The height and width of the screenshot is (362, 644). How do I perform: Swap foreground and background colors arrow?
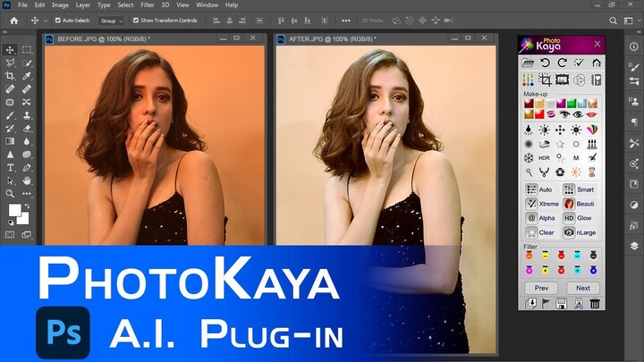point(27,206)
